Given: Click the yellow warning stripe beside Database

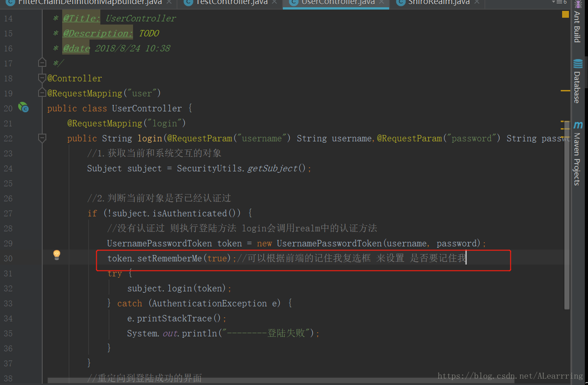Looking at the screenshot, I should [x=565, y=91].
